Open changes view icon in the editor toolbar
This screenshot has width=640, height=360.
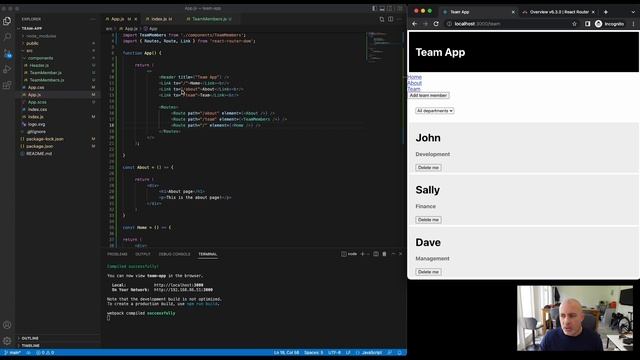pos(382,19)
